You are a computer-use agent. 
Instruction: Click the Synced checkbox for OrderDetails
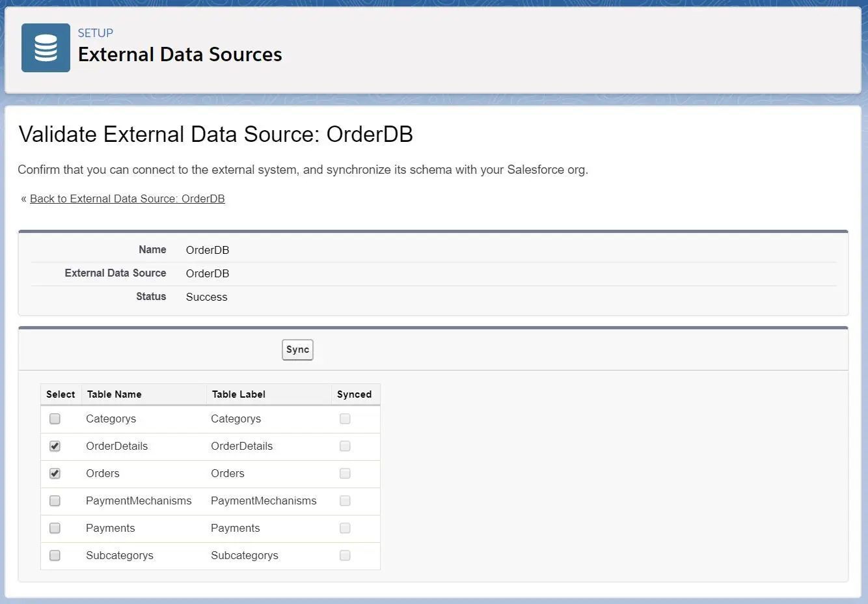[345, 446]
